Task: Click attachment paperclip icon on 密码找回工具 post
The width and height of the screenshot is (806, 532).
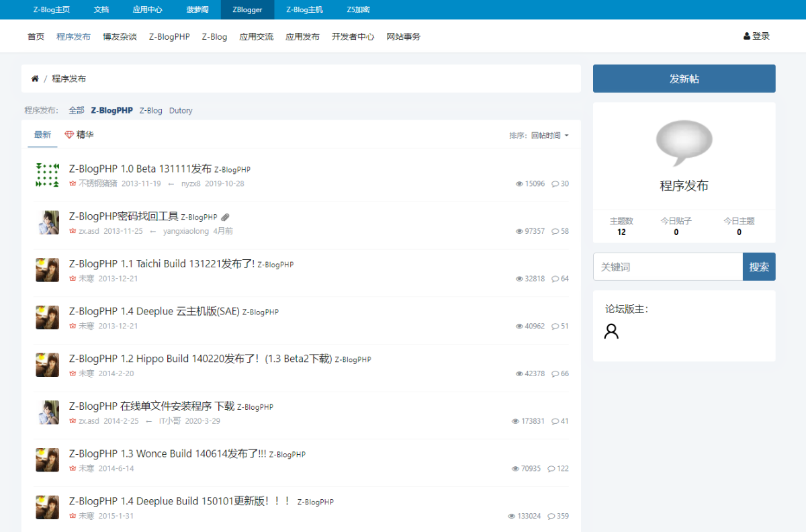Action: pos(226,217)
